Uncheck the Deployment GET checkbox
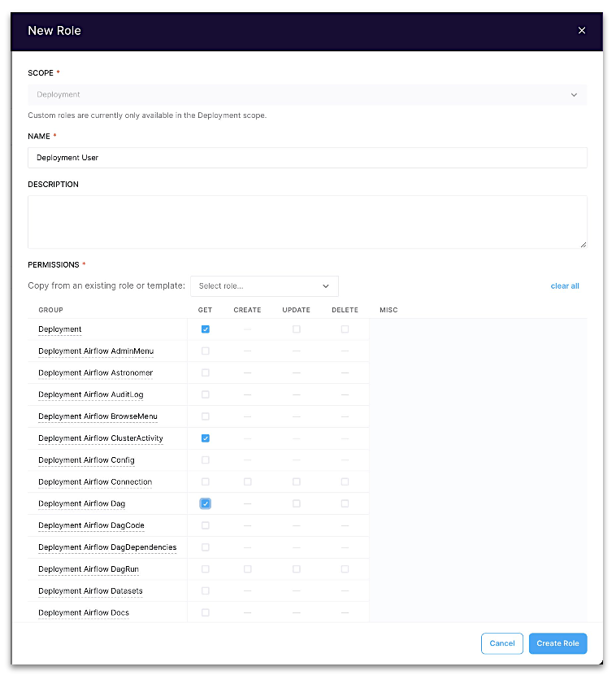Screen dimensions: 616x684 (206, 329)
